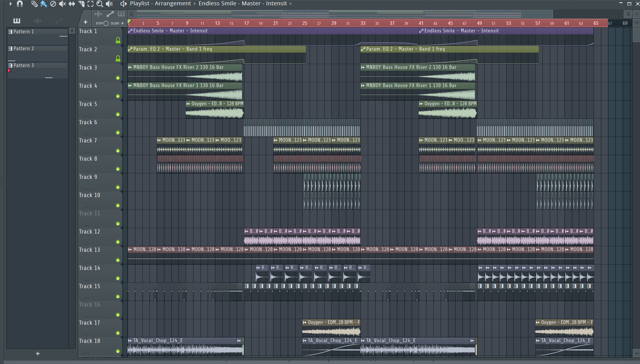Click the up arrow of the vertical scrollbar
This screenshot has width=640, height=364.
[636, 23]
